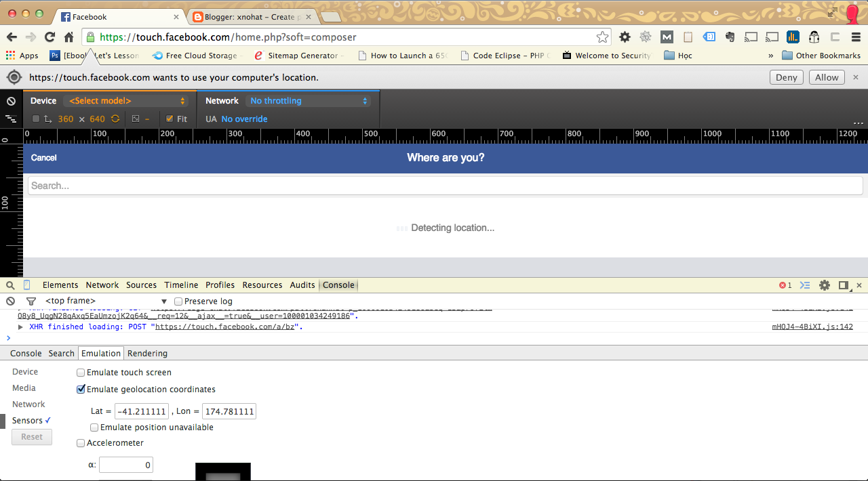This screenshot has width=868, height=481.
Task: Reset all device emulation overrides icon
Action: tap(11, 101)
